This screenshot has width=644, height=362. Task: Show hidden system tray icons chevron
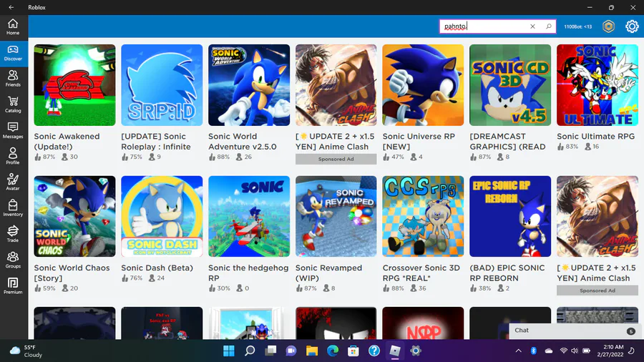518,351
